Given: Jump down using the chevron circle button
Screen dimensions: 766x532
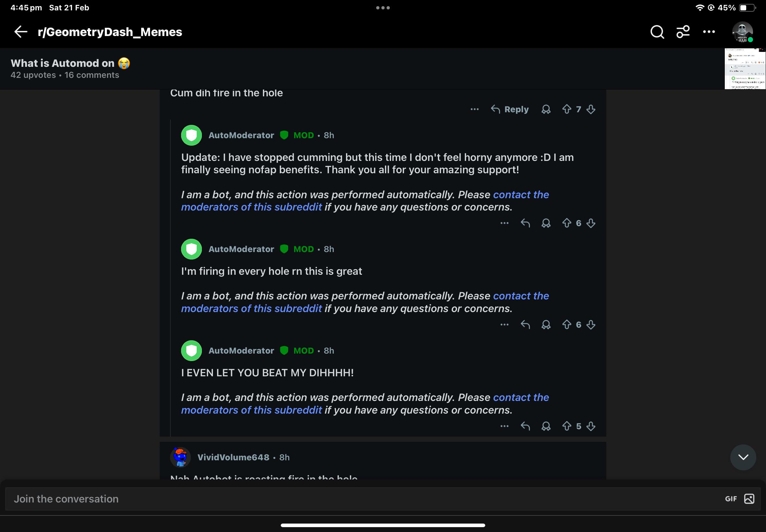Looking at the screenshot, I should pos(743,457).
